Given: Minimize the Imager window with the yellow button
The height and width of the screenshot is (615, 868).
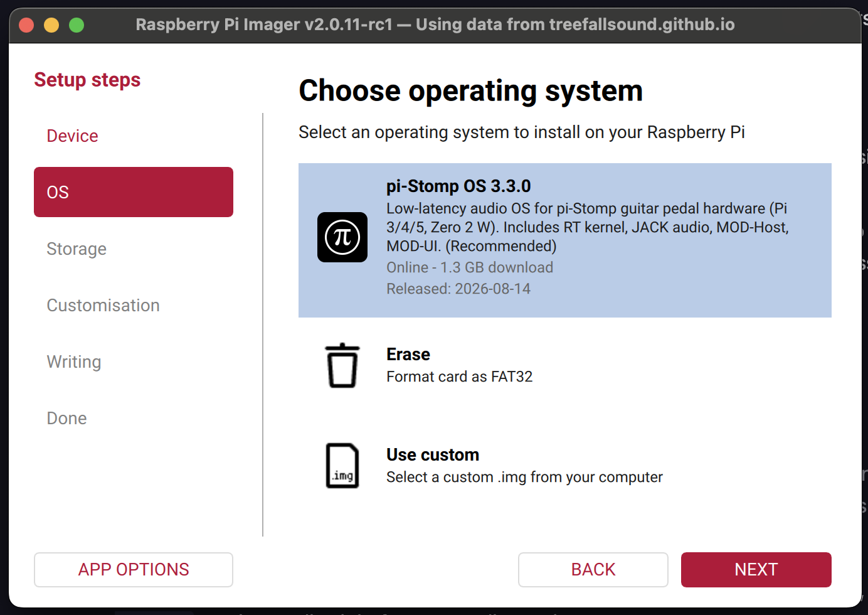Looking at the screenshot, I should (51, 25).
